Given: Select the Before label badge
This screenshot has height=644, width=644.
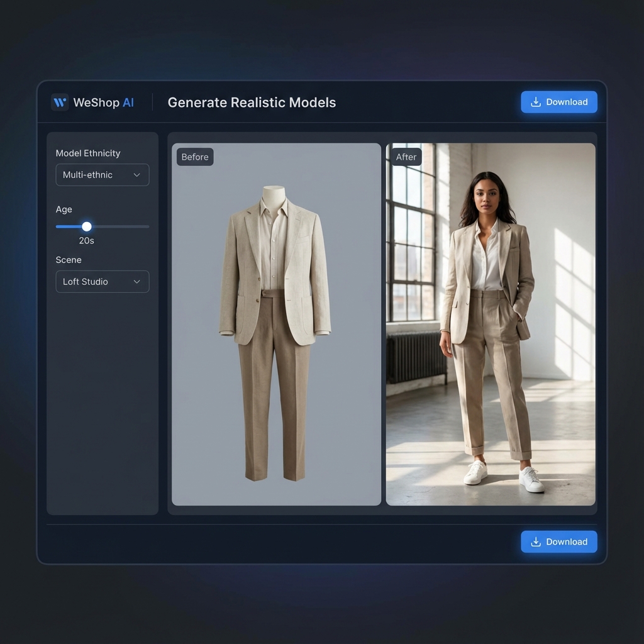Looking at the screenshot, I should click(x=195, y=157).
